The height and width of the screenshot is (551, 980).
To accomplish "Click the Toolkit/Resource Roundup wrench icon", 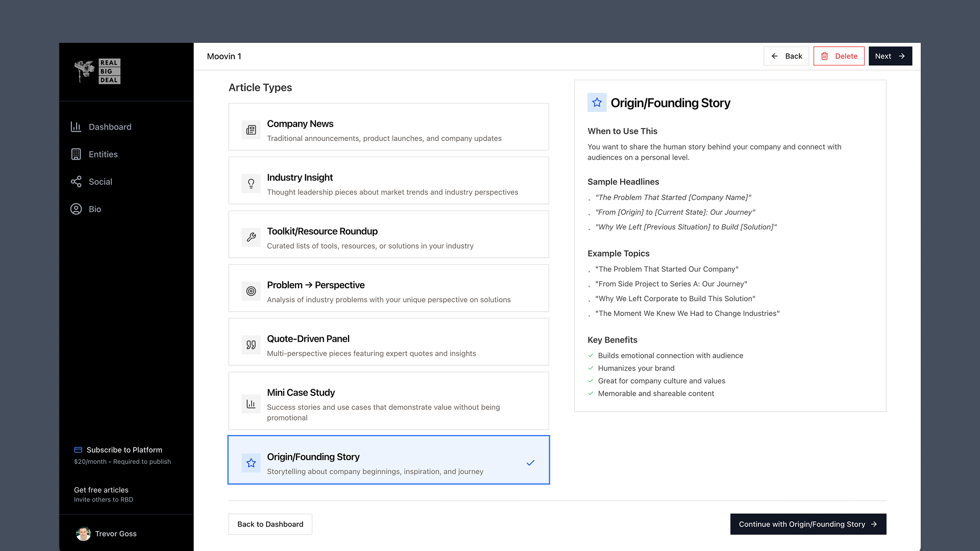I will [251, 237].
